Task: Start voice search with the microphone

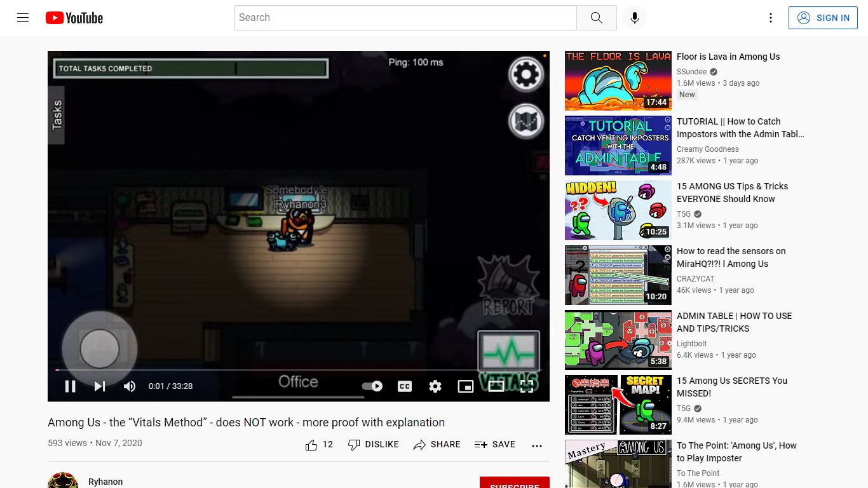Action: (634, 18)
